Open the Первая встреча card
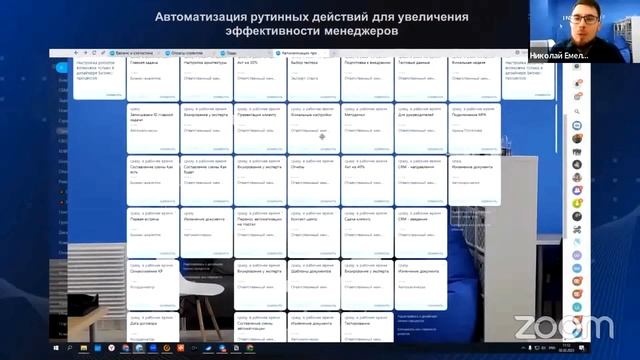 pos(153,233)
